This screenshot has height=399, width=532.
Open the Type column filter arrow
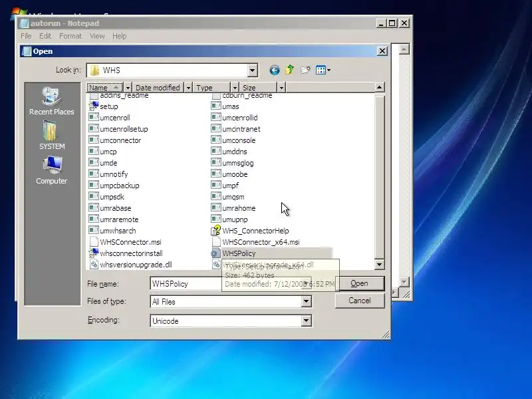pyautogui.click(x=235, y=88)
